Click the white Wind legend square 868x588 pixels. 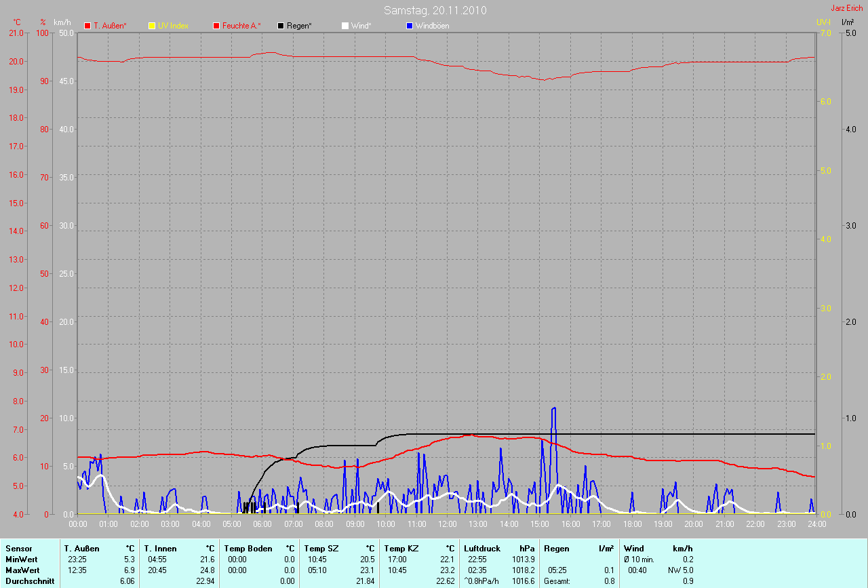(344, 26)
